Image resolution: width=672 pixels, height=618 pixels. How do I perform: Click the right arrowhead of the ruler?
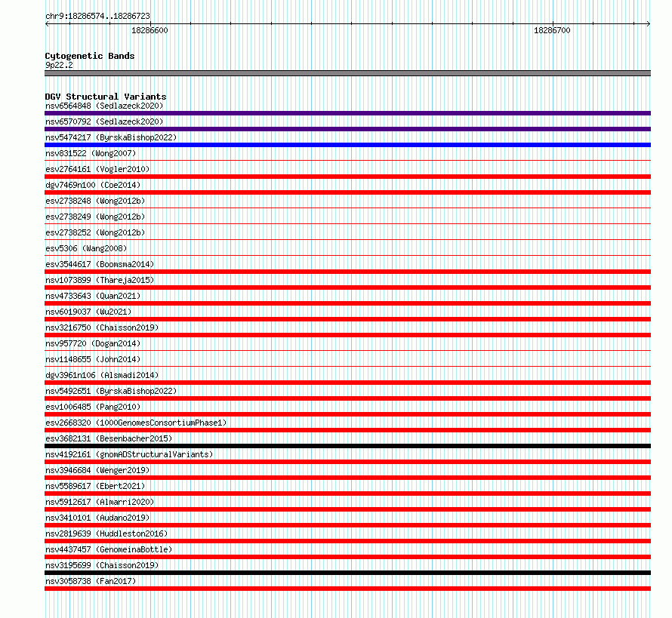coord(649,24)
